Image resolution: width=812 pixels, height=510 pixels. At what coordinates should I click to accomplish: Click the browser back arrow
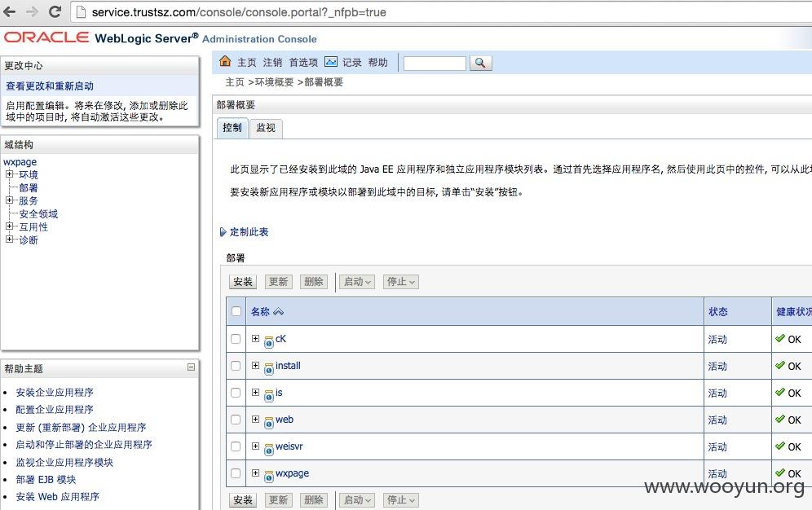point(10,12)
